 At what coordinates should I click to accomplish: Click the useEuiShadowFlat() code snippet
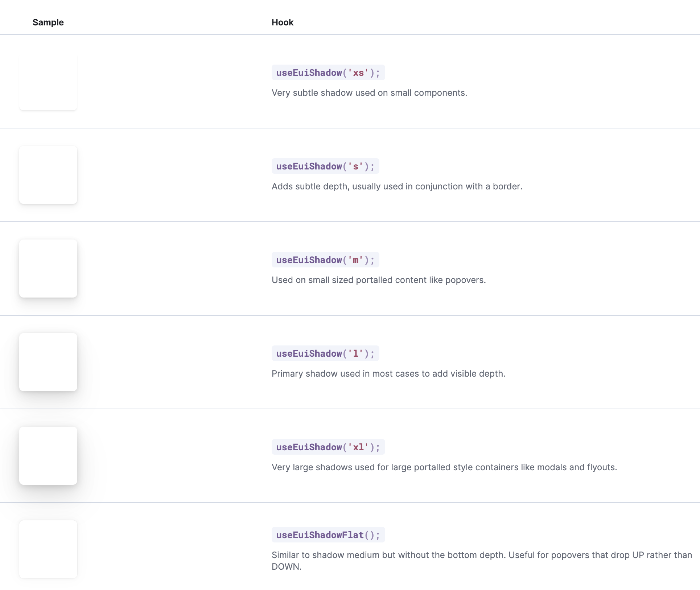[x=327, y=535]
